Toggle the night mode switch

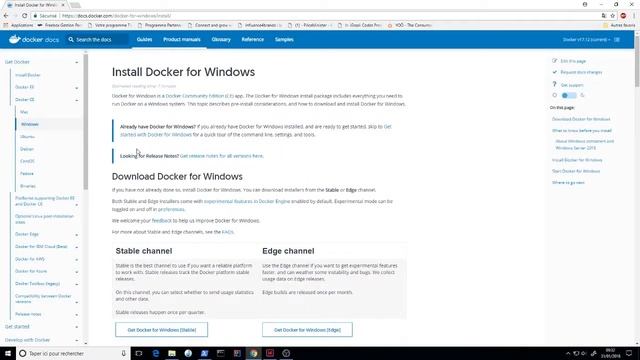[569, 96]
